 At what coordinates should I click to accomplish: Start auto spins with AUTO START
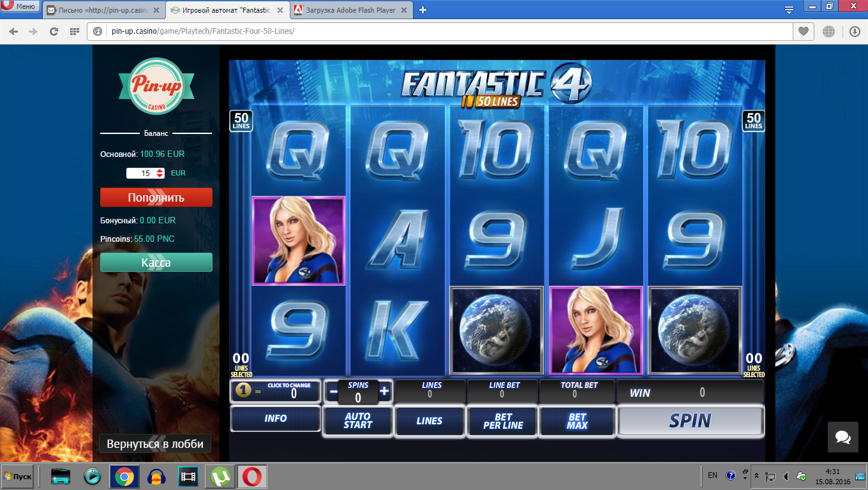357,420
